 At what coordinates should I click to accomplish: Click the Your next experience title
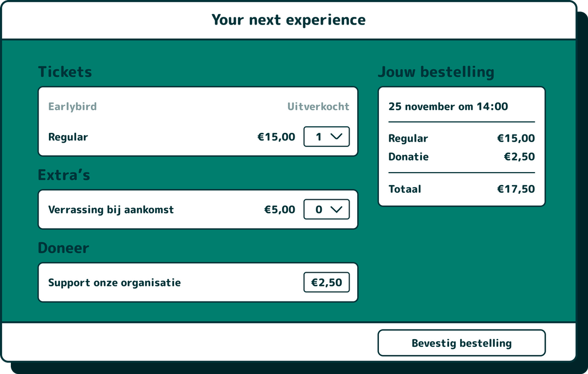[289, 20]
